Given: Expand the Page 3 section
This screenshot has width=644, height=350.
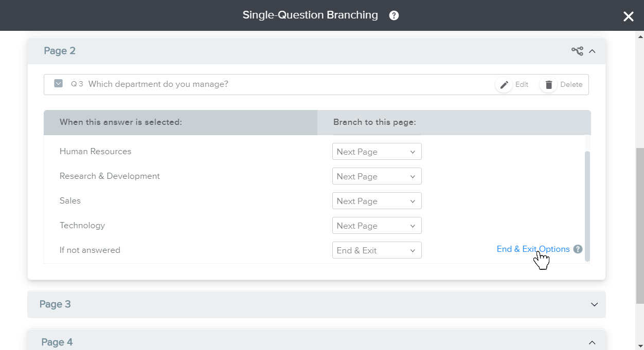Looking at the screenshot, I should point(594,304).
